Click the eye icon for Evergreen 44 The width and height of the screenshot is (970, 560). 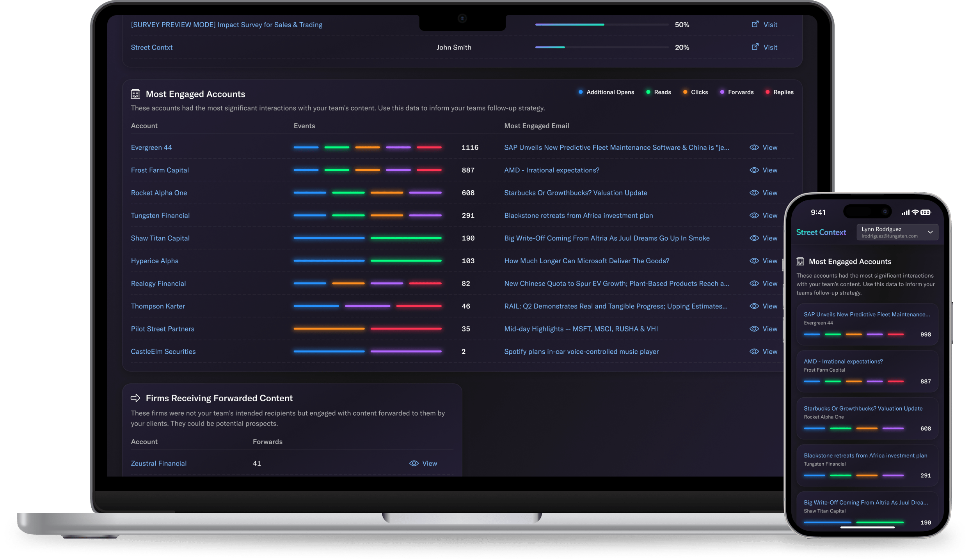click(754, 147)
